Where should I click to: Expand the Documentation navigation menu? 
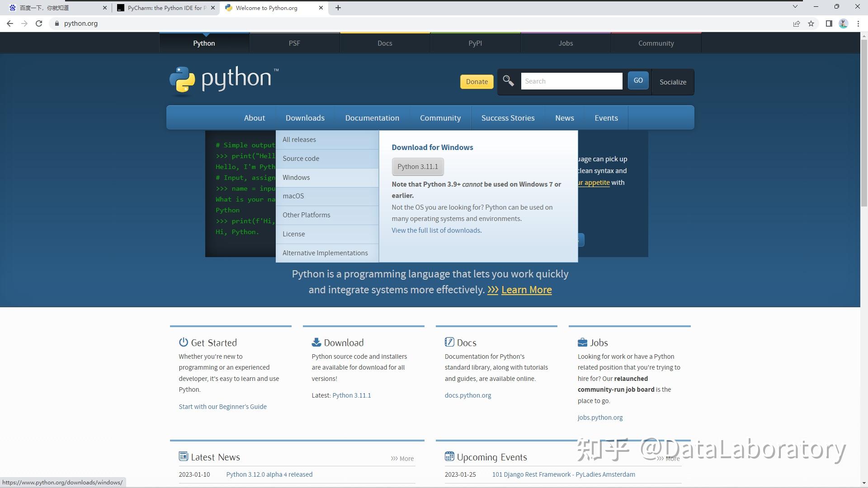(372, 118)
